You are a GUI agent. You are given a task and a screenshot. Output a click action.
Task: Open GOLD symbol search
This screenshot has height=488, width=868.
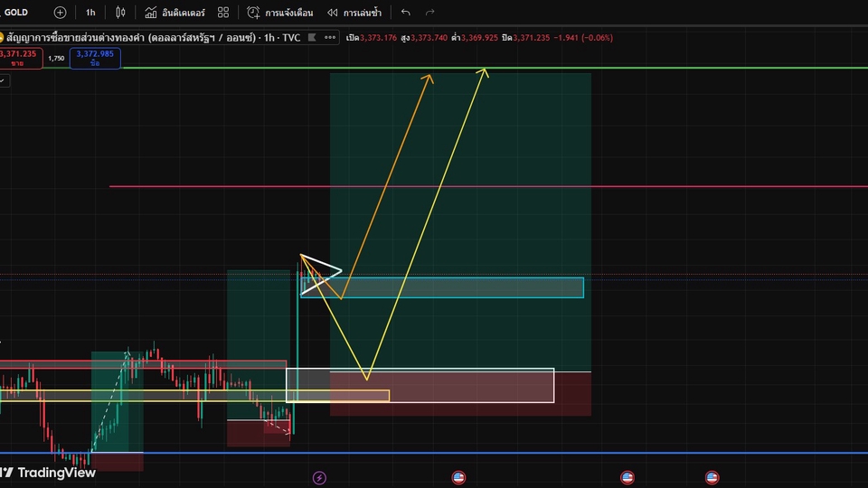click(16, 13)
